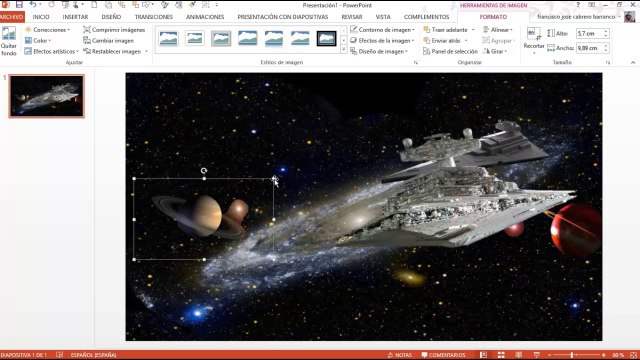The width and height of the screenshot is (640, 360).
Task: Switch to the DISEÑO tab
Action: coord(111,17)
